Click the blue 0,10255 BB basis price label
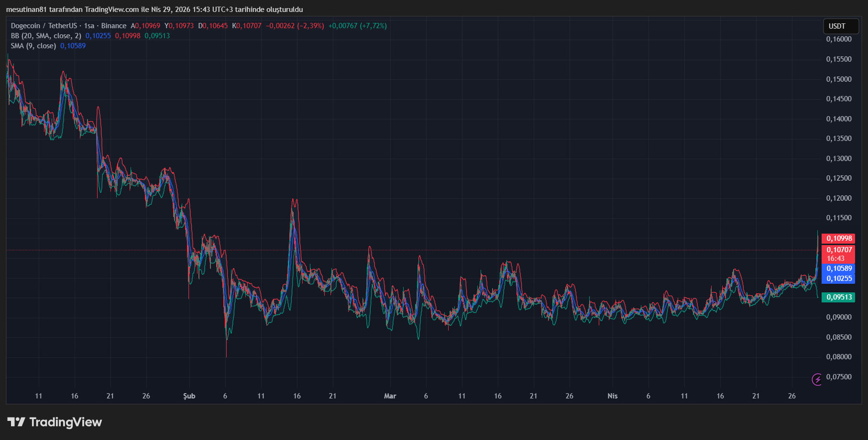Viewport: 868px width, 440px height. tap(839, 279)
